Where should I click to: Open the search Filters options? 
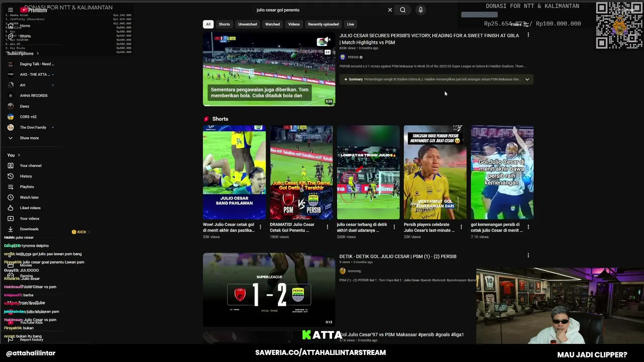(x=520, y=24)
